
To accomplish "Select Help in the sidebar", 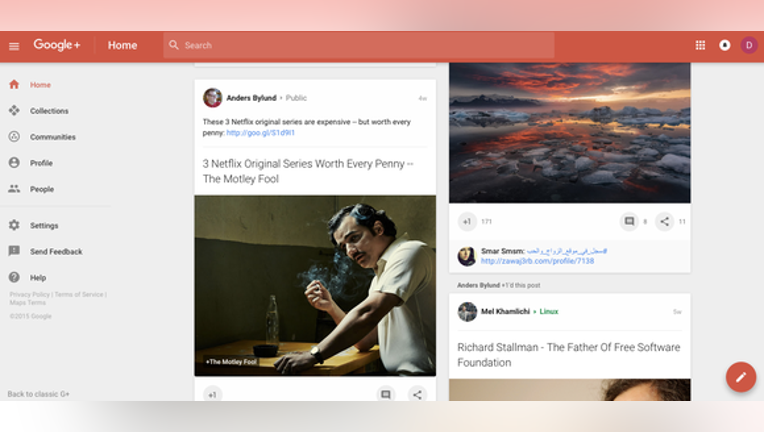I will tap(38, 278).
